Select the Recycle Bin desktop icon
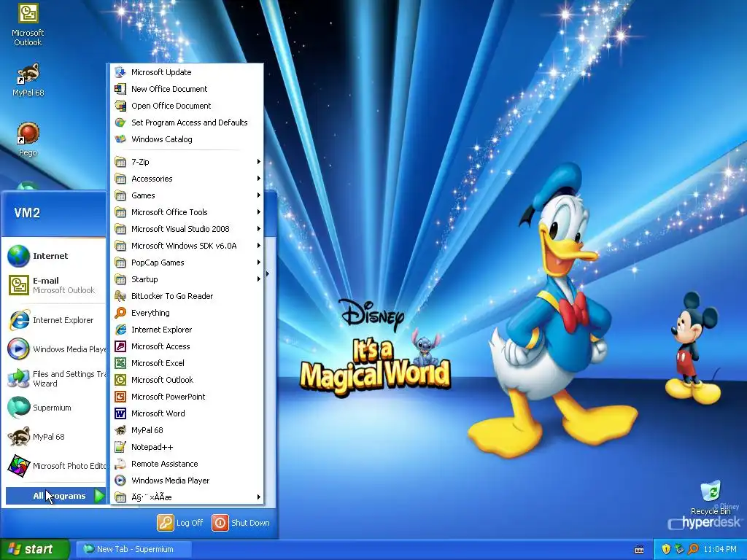 [x=711, y=497]
